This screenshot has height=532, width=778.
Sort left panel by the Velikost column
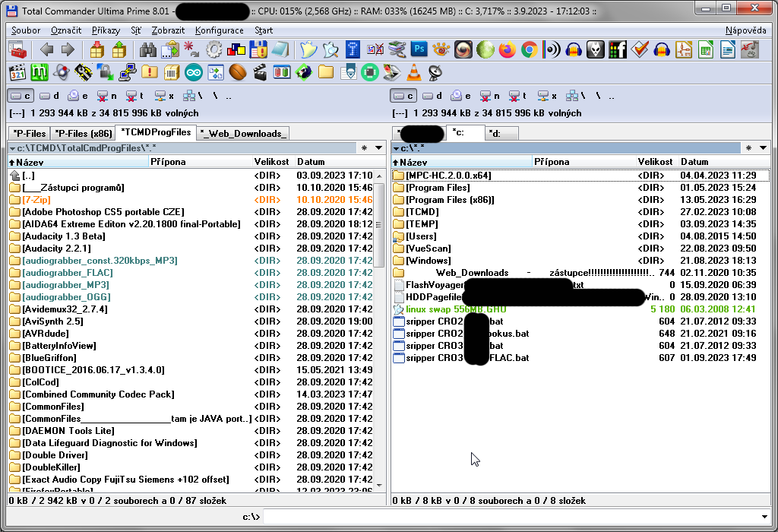pos(271,162)
